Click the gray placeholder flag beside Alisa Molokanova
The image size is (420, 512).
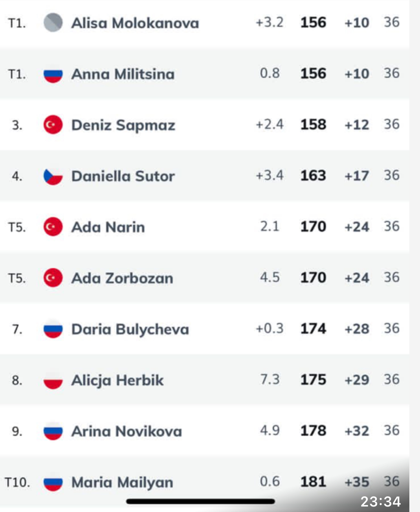click(53, 23)
